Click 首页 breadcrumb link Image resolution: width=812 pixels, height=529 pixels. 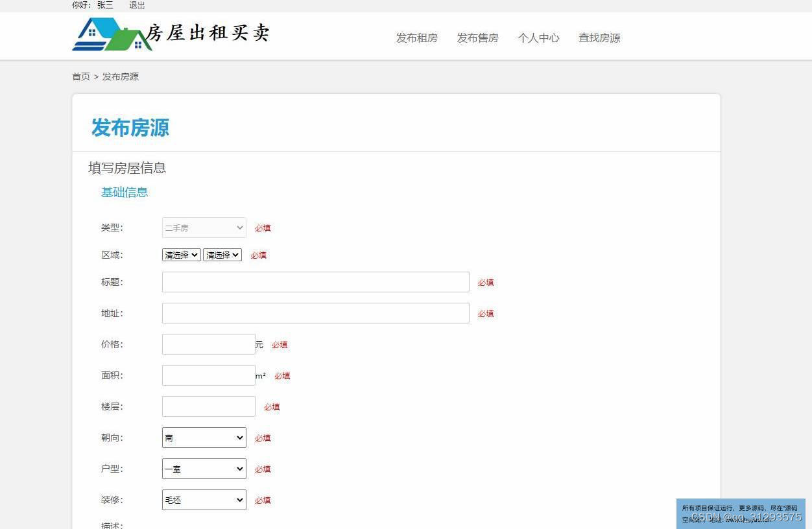[81, 76]
